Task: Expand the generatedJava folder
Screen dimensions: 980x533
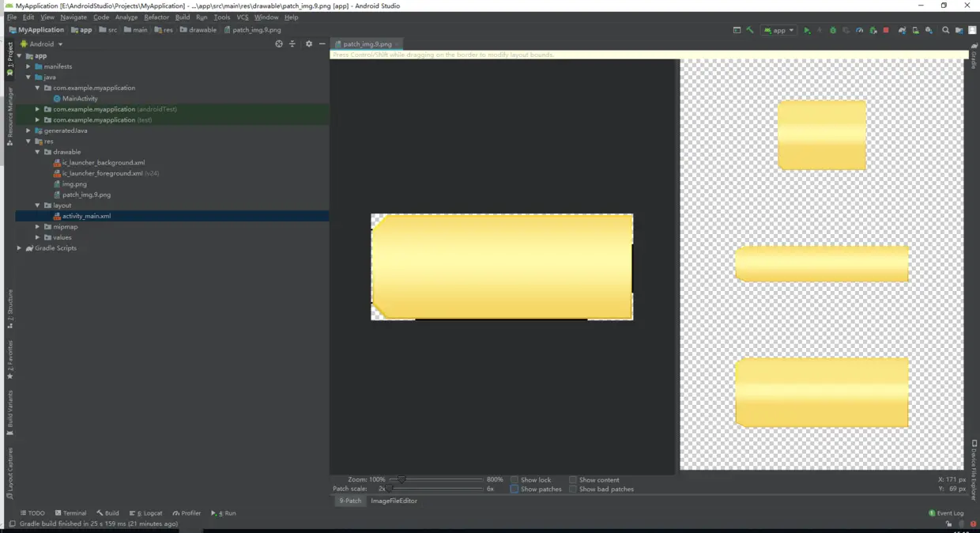Action: [x=28, y=130]
